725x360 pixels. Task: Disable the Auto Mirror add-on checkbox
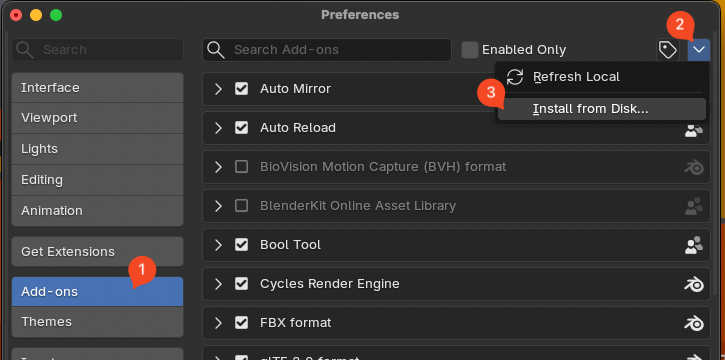pyautogui.click(x=241, y=89)
